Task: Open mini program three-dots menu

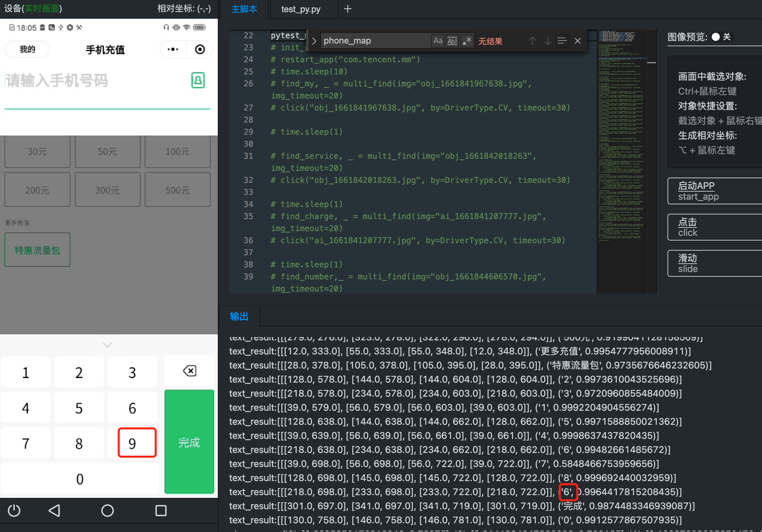Action: [x=173, y=50]
